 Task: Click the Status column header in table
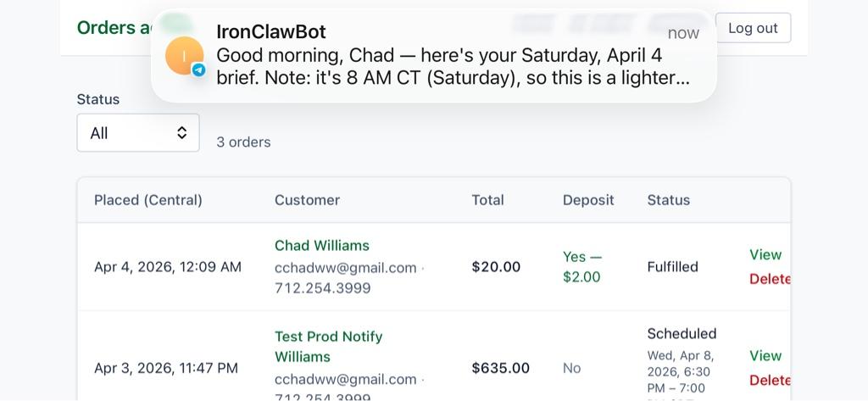(x=668, y=200)
